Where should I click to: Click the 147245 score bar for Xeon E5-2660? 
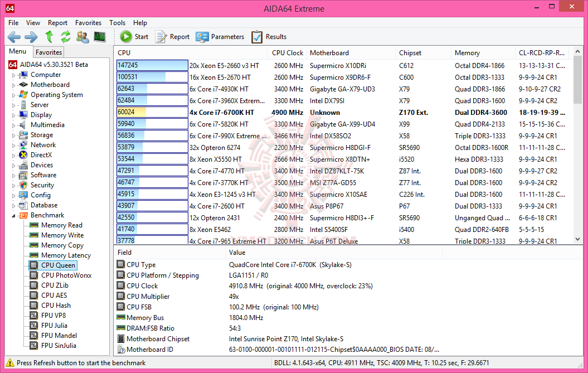pyautogui.click(x=152, y=65)
